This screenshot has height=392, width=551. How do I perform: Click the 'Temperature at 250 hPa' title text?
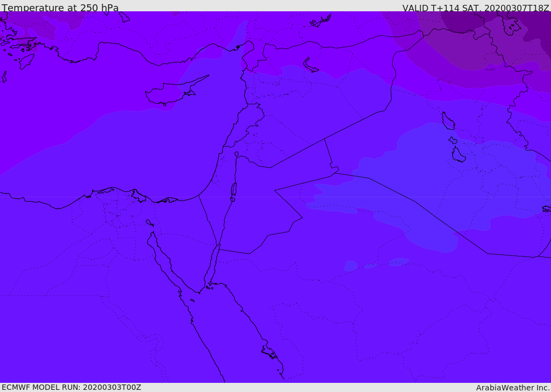[60, 8]
